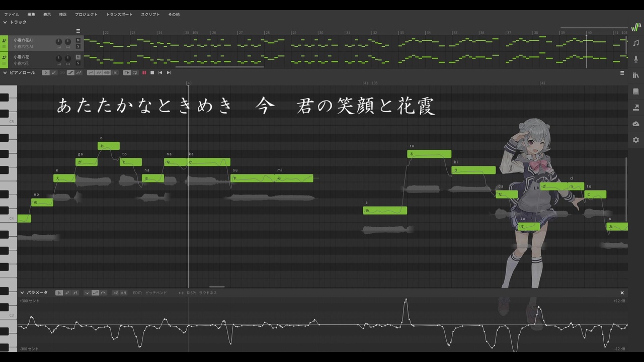
Task: Change the DISP ラウドネス display parameter
Action: pos(208,293)
